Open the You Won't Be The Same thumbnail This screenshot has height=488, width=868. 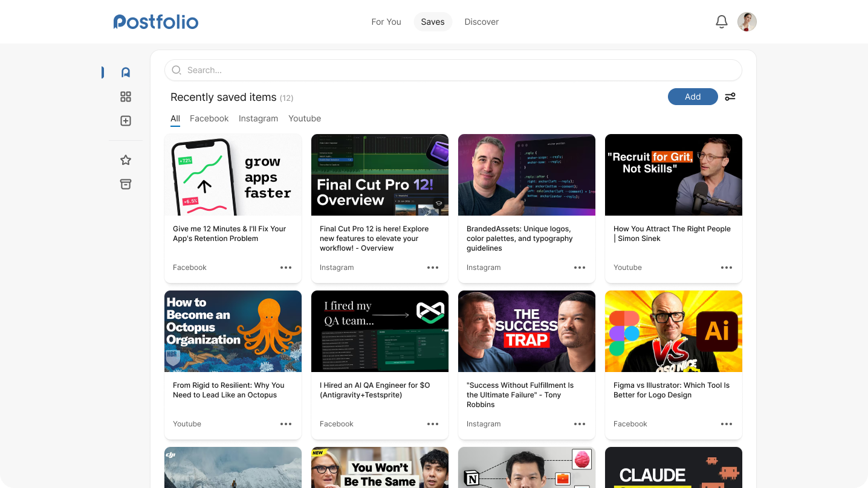pyautogui.click(x=380, y=467)
